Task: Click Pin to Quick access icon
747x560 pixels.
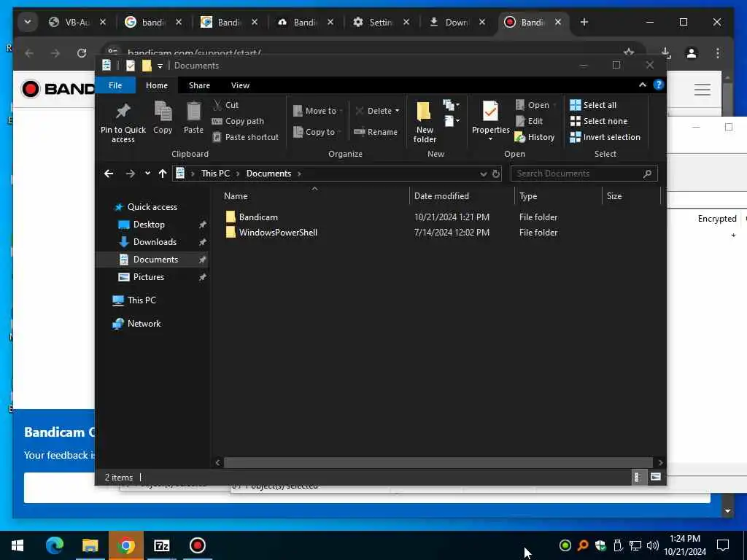Action: 123,122
